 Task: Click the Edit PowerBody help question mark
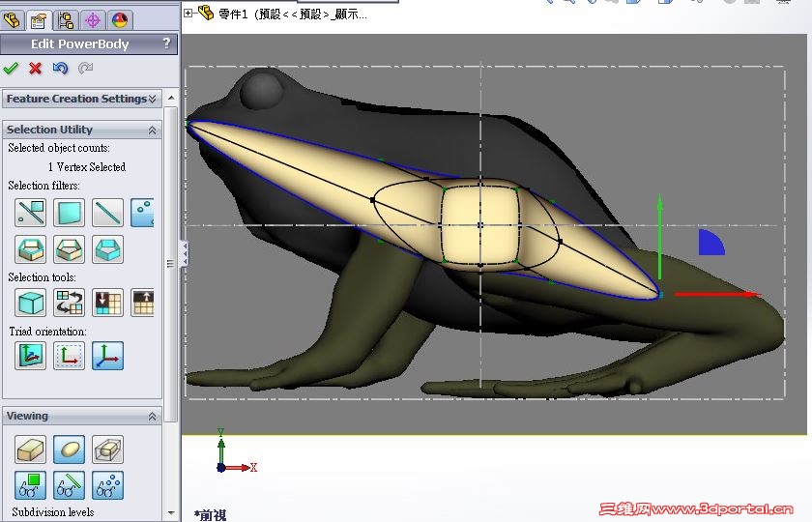(x=166, y=43)
